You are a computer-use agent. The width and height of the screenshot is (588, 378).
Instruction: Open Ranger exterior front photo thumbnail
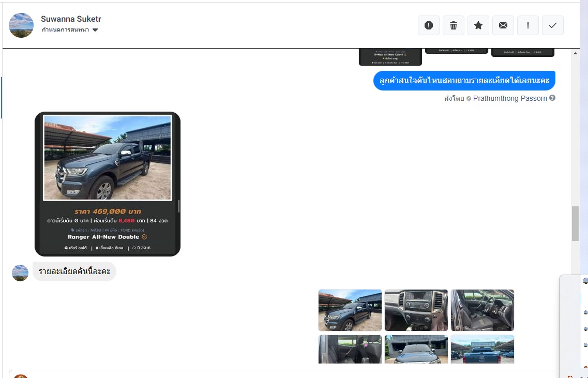(x=350, y=310)
